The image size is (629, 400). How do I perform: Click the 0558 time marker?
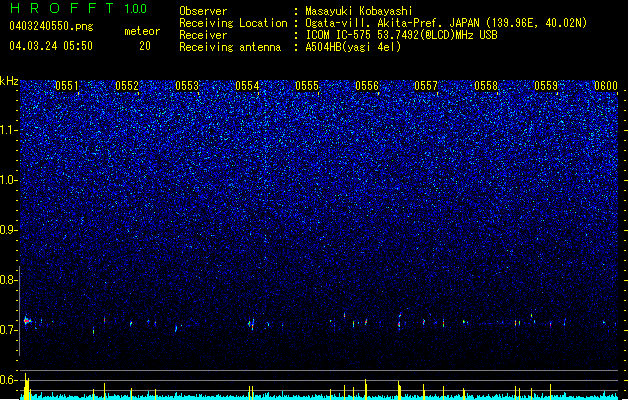(486, 86)
